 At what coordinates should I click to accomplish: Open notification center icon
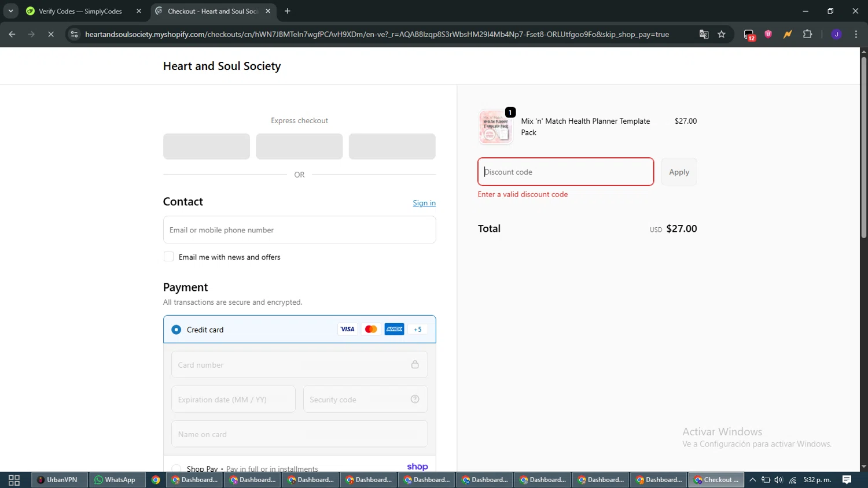(x=847, y=480)
